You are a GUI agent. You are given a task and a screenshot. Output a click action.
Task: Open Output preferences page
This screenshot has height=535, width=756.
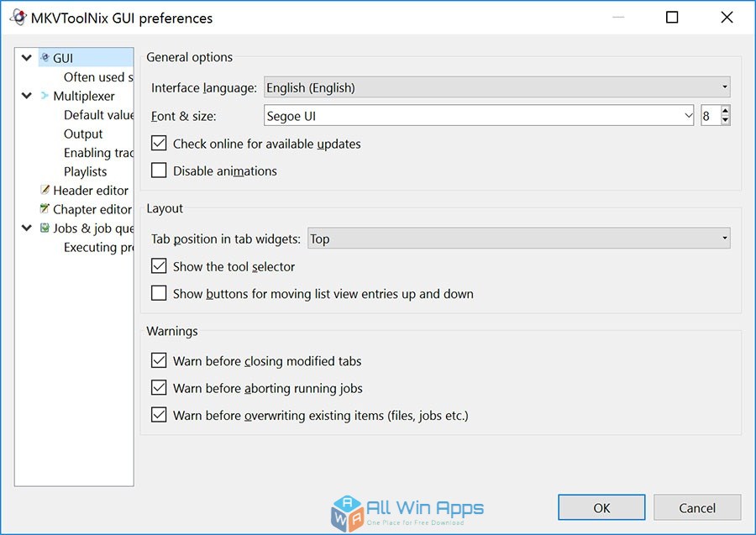(x=83, y=134)
